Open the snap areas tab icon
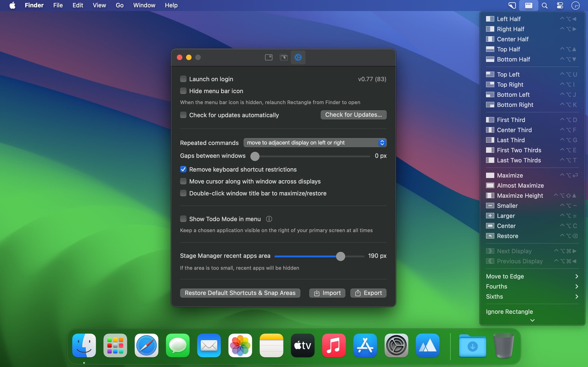This screenshot has height=367, width=588. point(283,57)
